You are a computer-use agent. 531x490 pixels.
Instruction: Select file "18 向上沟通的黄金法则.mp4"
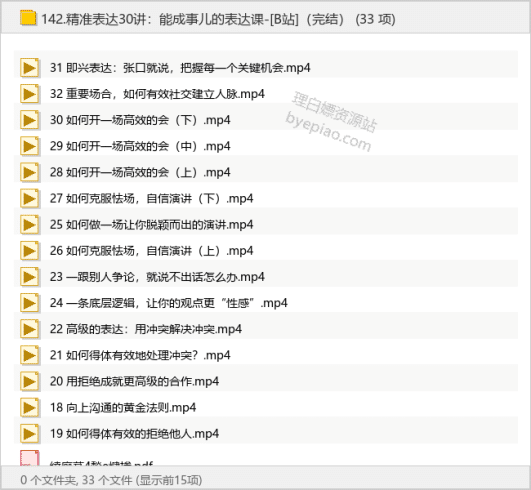123,408
